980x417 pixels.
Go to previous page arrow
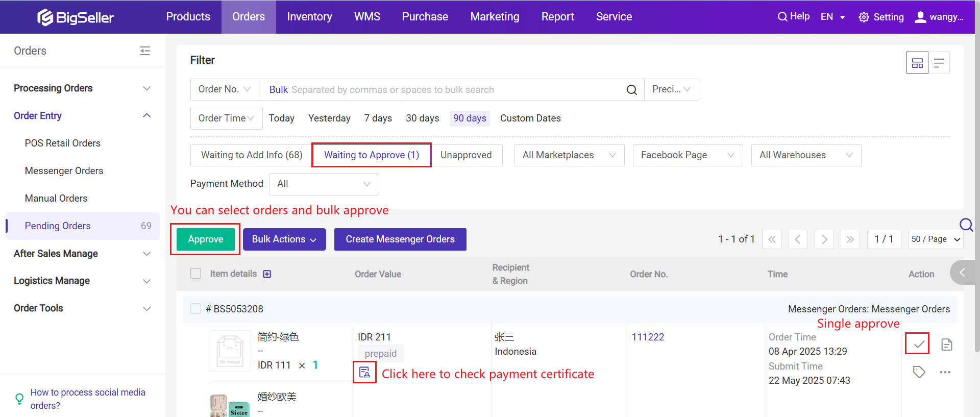point(798,239)
